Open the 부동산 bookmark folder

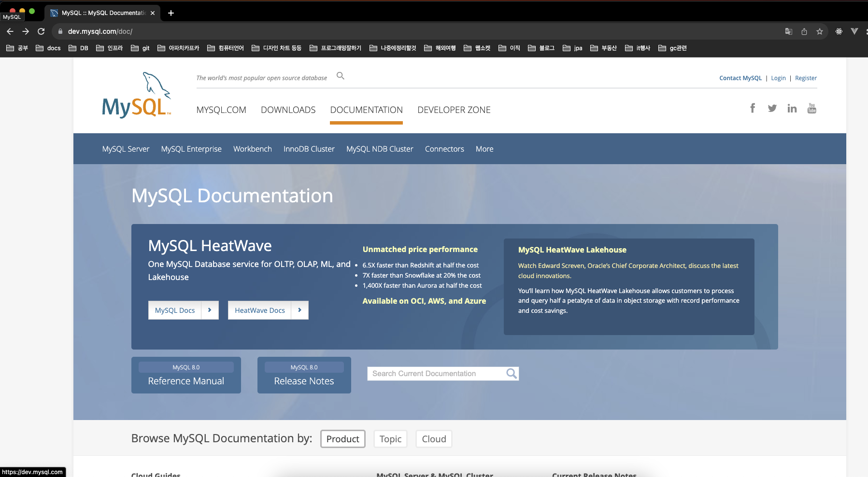tap(604, 48)
